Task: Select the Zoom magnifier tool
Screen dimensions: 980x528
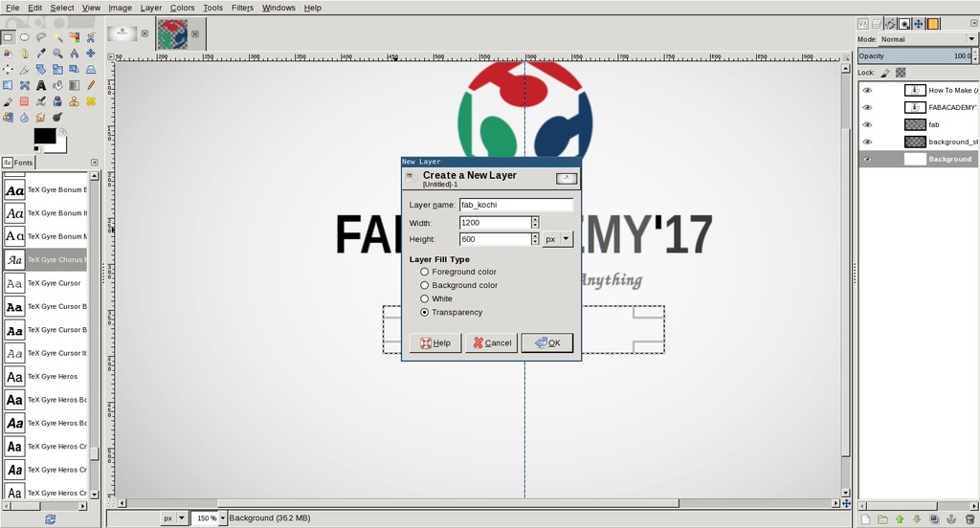Action: (57, 54)
